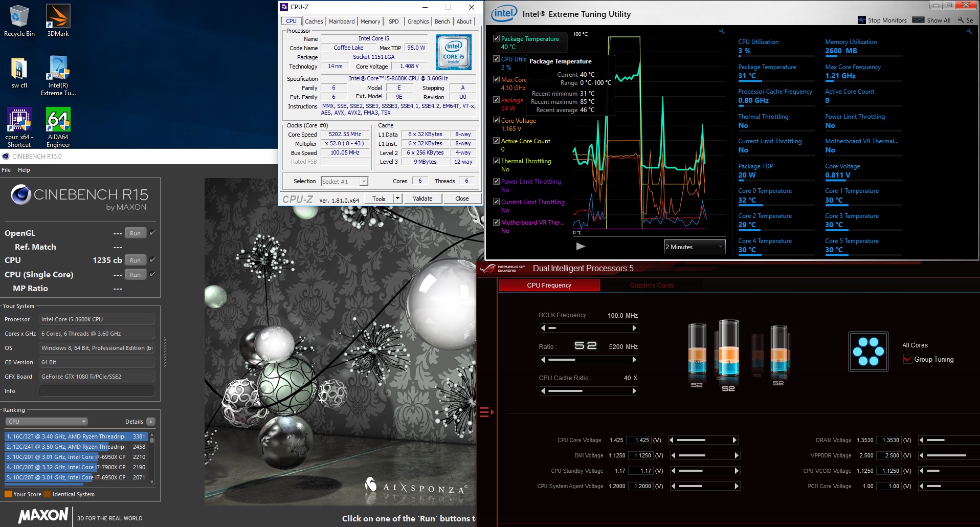This screenshot has height=527, width=980.
Task: Decrease DRAM Voltage with left arrow
Action: tap(921, 440)
